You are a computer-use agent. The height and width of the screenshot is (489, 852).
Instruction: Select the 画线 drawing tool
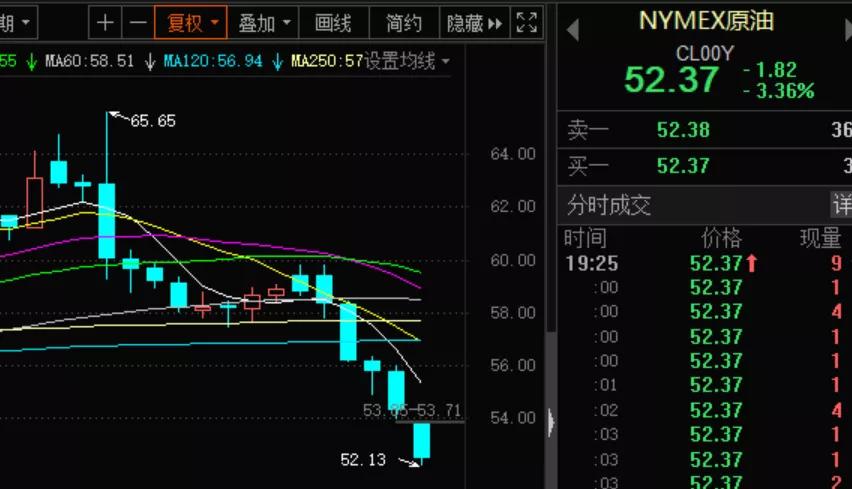click(x=334, y=23)
